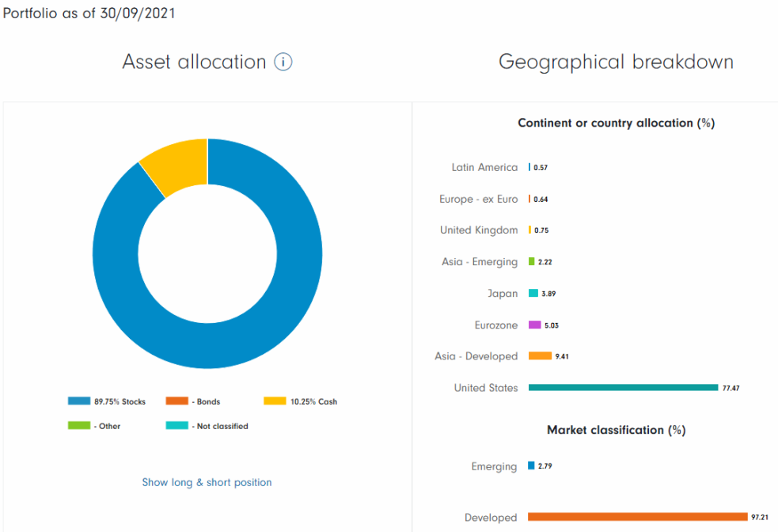
Task: Click the United States bar in chart
Action: [623, 388]
